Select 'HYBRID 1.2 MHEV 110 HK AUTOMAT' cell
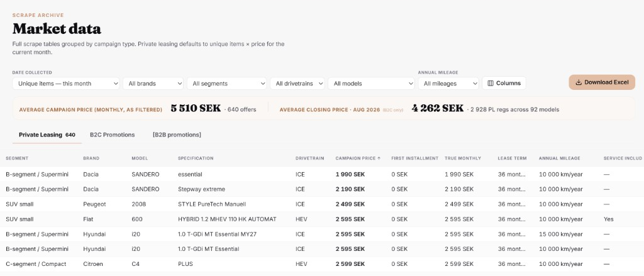644x276 pixels. (x=227, y=219)
